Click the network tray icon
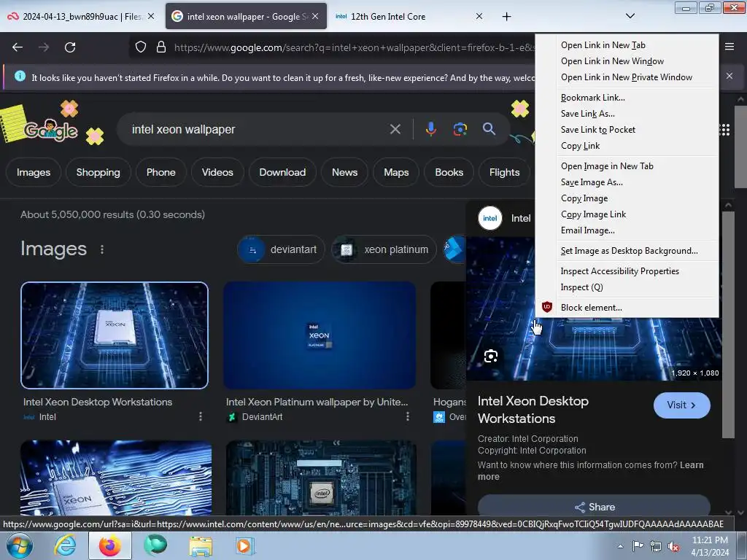Image resolution: width=747 pixels, height=560 pixels. tap(656, 546)
